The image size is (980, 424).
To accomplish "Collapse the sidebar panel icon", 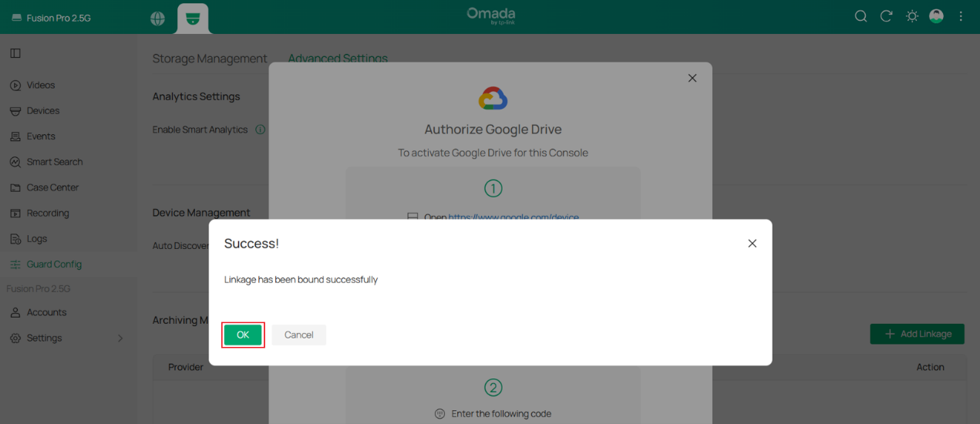I will [x=15, y=53].
